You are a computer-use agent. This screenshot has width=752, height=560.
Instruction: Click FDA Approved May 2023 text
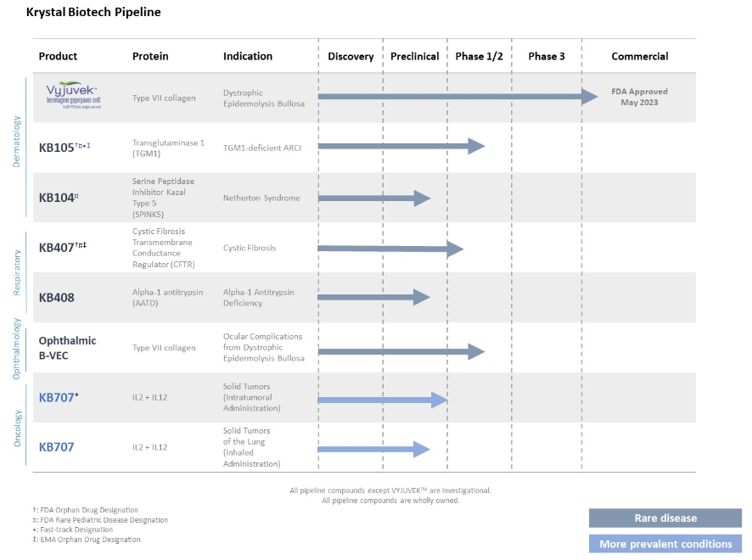pos(639,97)
